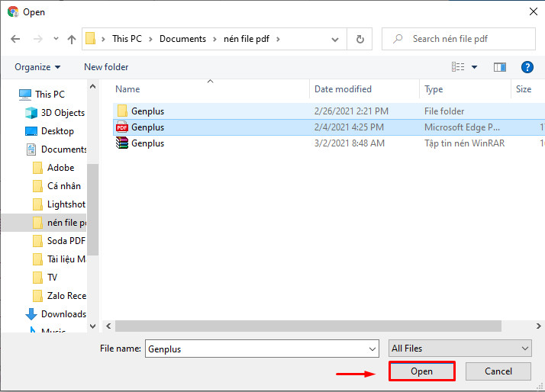Image resolution: width=545 pixels, height=392 pixels.
Task: Open the File name history dropdown
Action: tap(372, 349)
